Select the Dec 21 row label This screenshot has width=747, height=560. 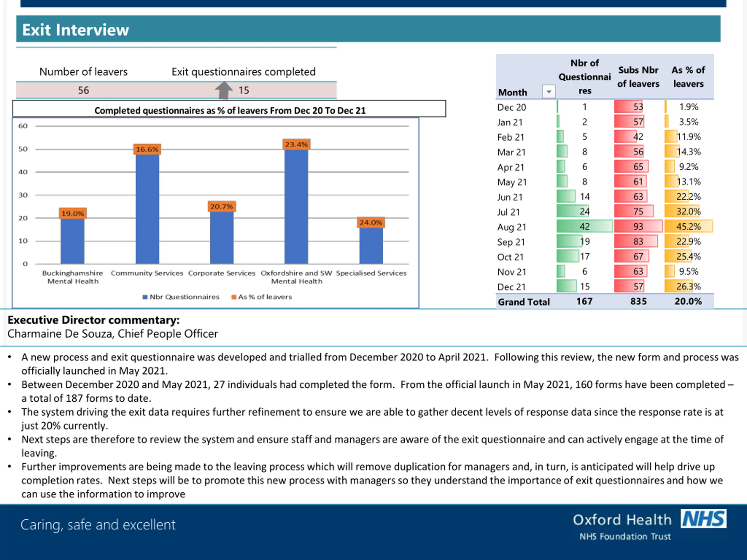[x=511, y=287]
